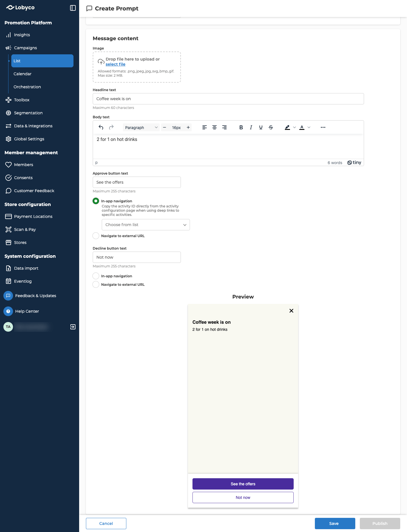407x532 pixels.
Task: Redo the edit in the body text editor
Action: (x=111, y=127)
